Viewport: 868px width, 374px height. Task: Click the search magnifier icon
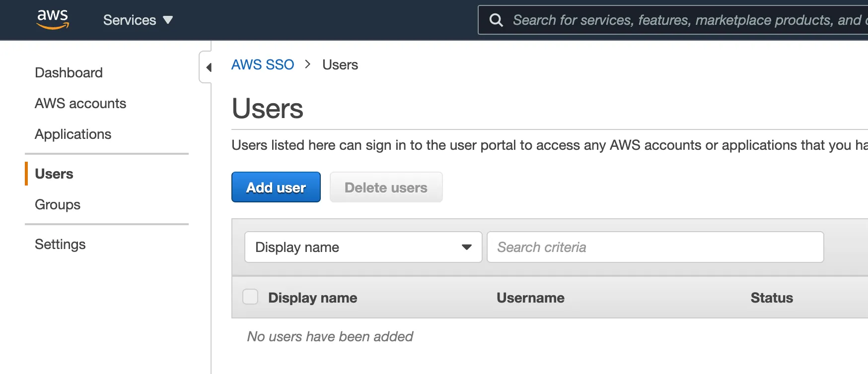pyautogui.click(x=496, y=20)
